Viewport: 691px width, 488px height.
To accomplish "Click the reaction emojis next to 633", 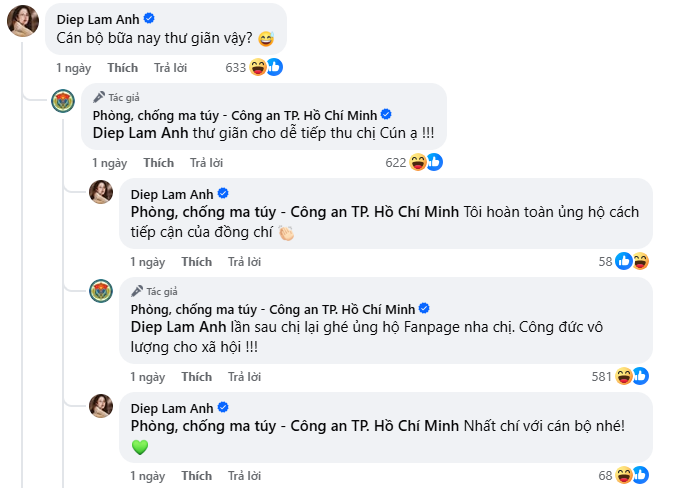I will [266, 67].
